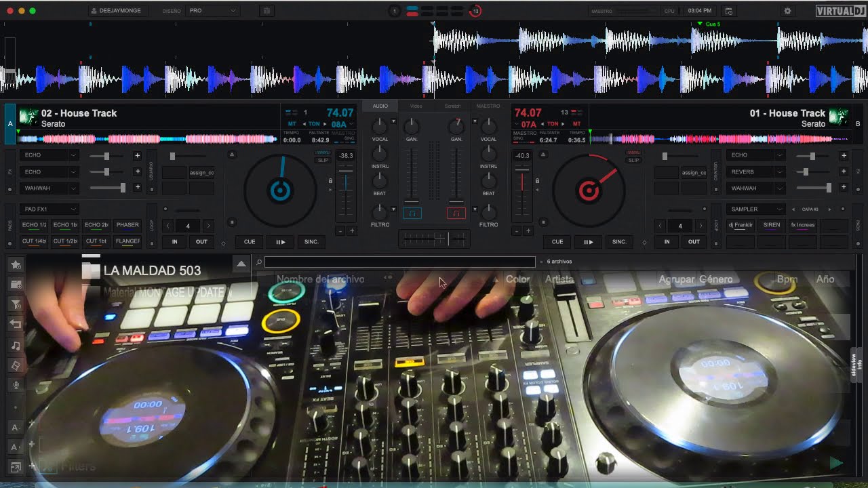This screenshot has width=868, height=488.
Task: Toggle pitch lock on deck A
Action: pos(331,181)
